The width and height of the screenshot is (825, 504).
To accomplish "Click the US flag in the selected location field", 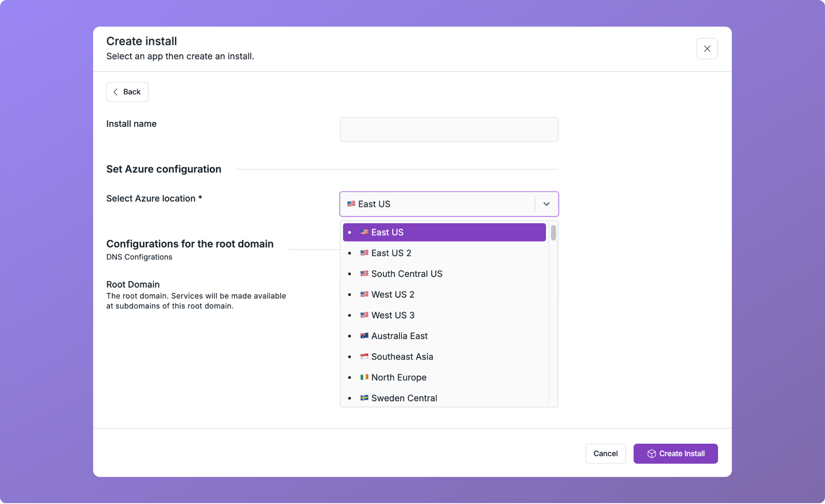I will click(351, 204).
